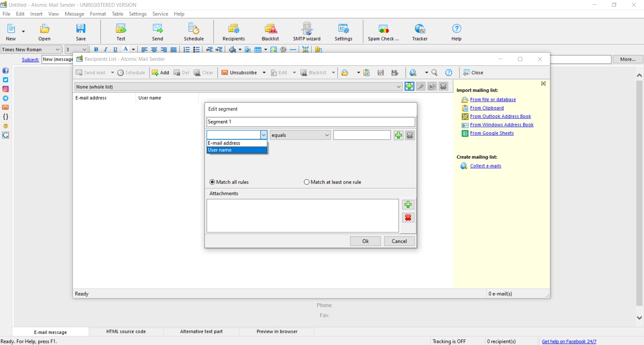This screenshot has height=345, width=644.
Task: Click Cancel in Edit segment dialog
Action: click(399, 241)
